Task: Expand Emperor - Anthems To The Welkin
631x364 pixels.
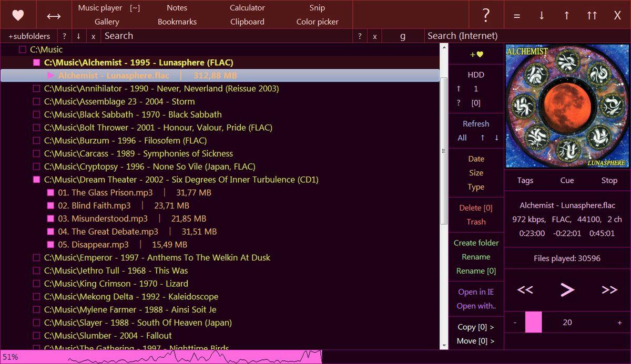Action: click(157, 258)
